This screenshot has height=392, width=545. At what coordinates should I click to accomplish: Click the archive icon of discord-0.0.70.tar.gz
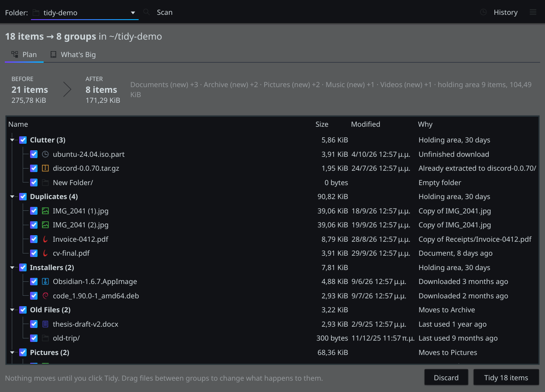45,168
